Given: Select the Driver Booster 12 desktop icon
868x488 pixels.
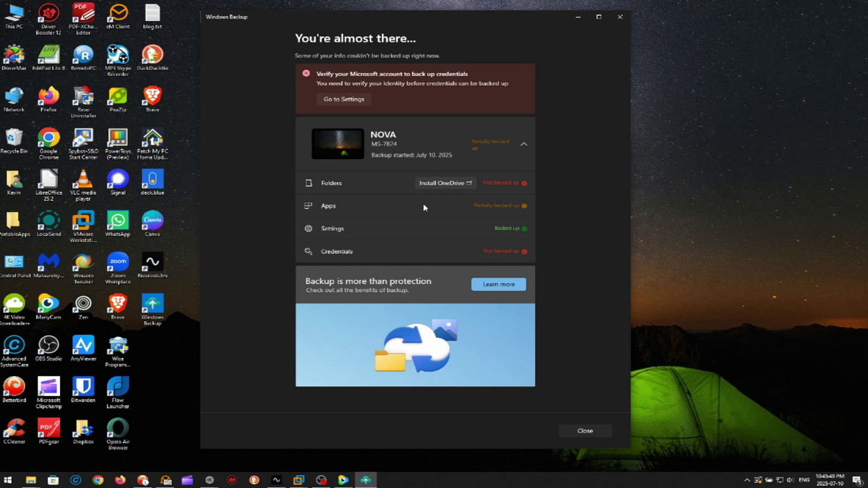Looking at the screenshot, I should pyautogui.click(x=48, y=20).
